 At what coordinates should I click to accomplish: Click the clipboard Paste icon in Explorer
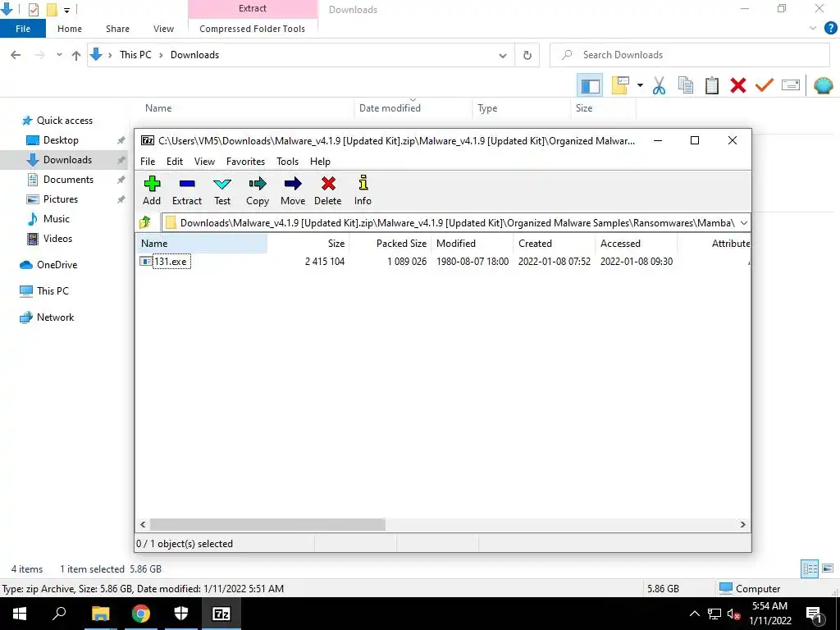[x=712, y=85]
